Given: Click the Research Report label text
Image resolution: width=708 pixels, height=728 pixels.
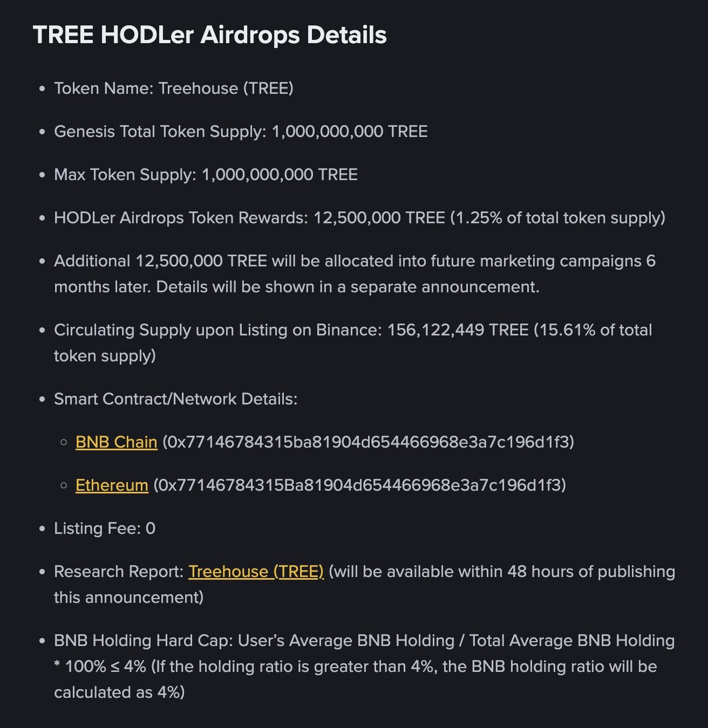Looking at the screenshot, I should pyautogui.click(x=118, y=572).
